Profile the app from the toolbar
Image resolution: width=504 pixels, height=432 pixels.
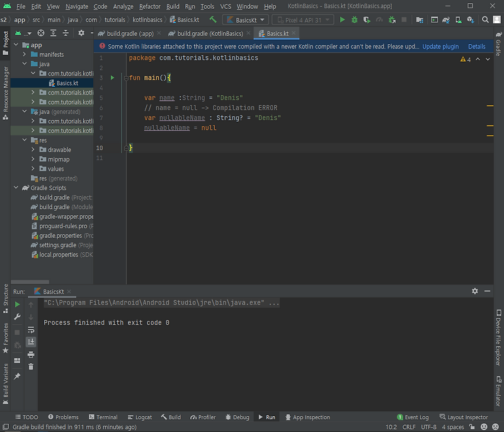click(x=377, y=20)
